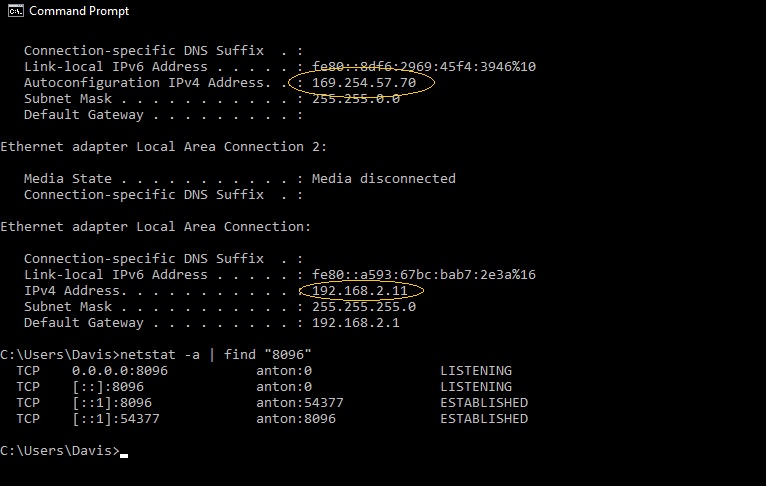Image resolution: width=766 pixels, height=486 pixels.
Task: Click the first ESTABLISHED connection state
Action: pyautogui.click(x=484, y=403)
